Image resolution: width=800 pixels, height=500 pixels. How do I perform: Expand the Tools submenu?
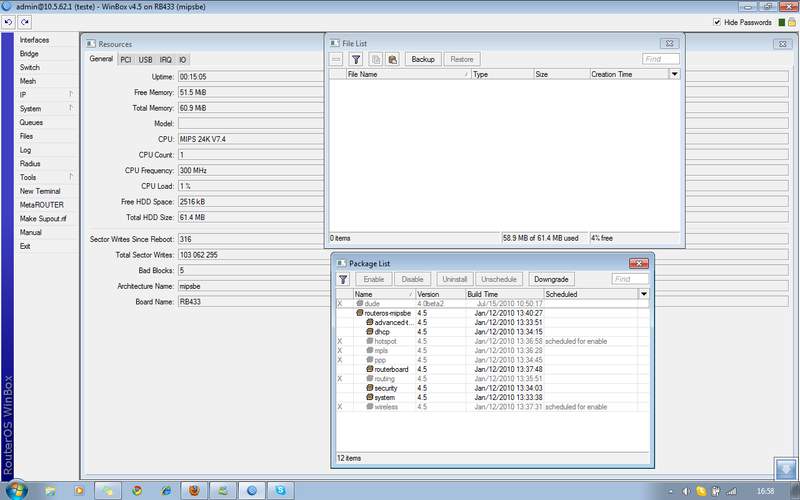click(46, 177)
